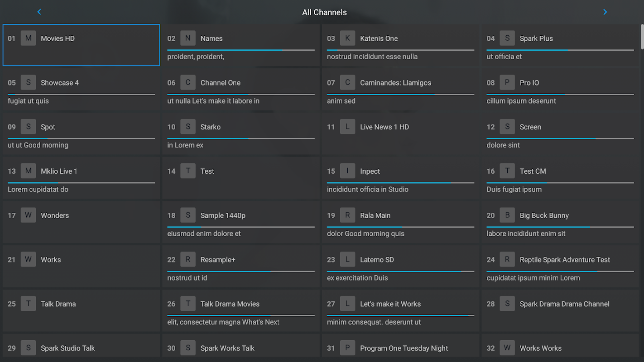Open channel 24 Reptile Spark Adventure Test
Image resolution: width=644 pixels, height=362 pixels.
(x=560, y=266)
